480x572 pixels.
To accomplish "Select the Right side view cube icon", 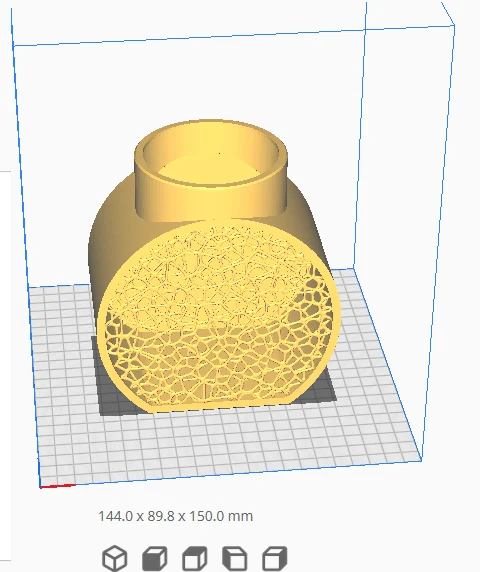I will point(275,558).
